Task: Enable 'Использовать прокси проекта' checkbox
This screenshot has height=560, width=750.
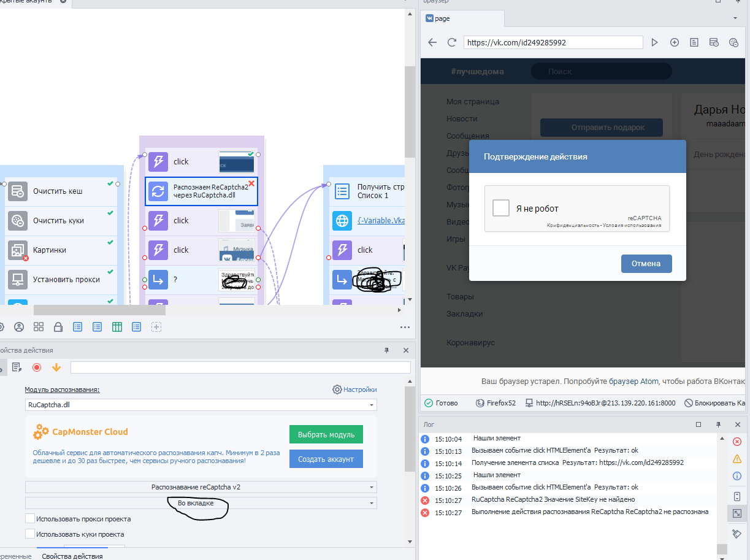Action: (30, 519)
